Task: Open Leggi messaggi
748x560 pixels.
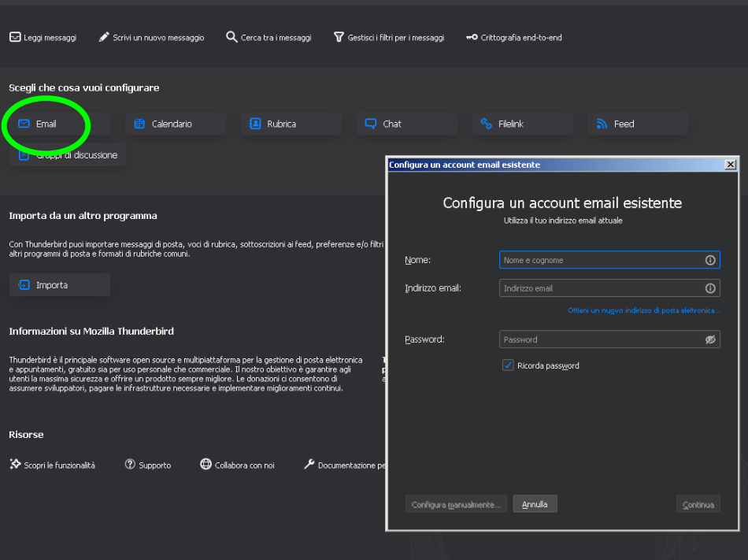Action: point(43,37)
